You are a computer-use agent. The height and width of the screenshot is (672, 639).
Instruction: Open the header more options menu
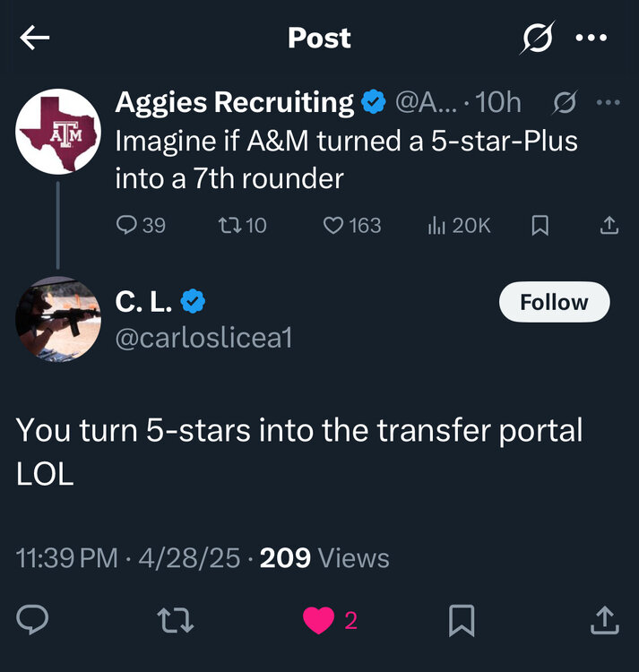(591, 38)
